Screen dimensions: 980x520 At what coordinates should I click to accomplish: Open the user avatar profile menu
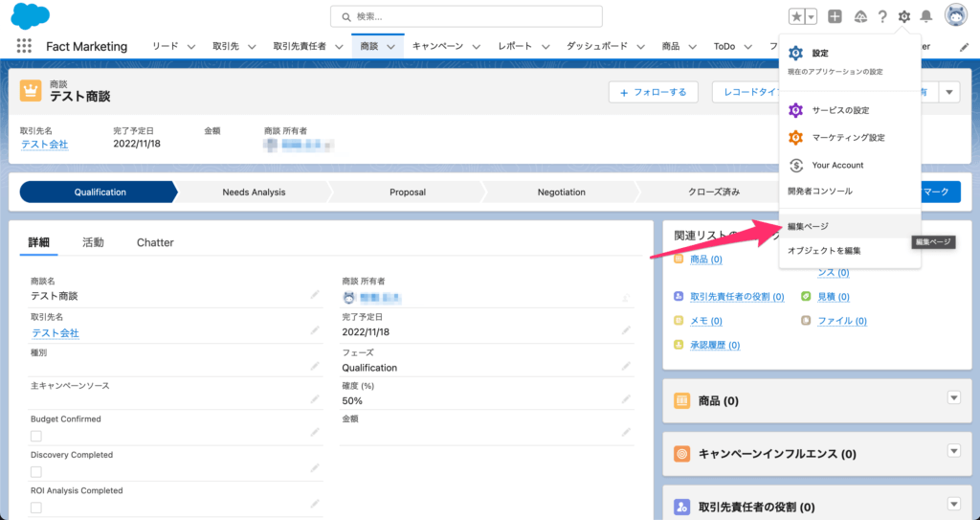tap(955, 15)
